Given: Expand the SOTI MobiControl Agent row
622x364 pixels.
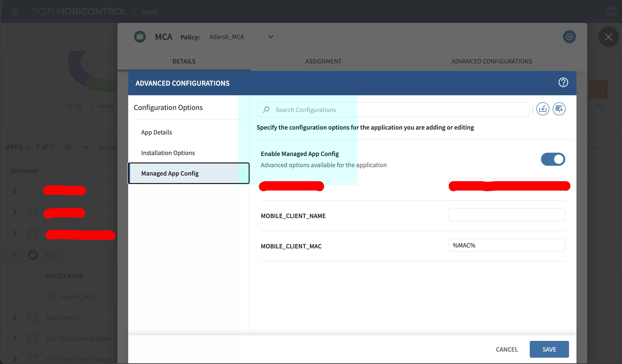Looking at the screenshot, I should click(15, 338).
